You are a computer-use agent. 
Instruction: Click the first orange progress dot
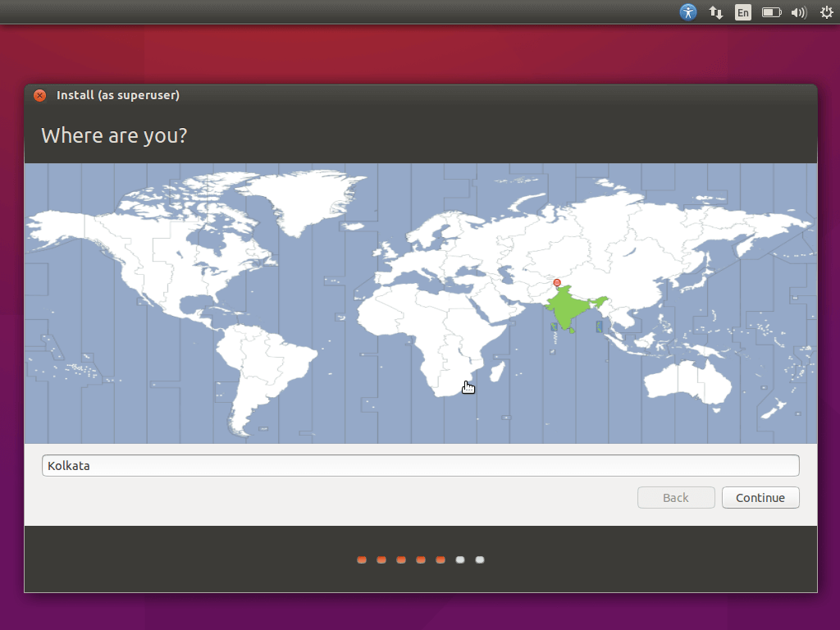tap(362, 559)
